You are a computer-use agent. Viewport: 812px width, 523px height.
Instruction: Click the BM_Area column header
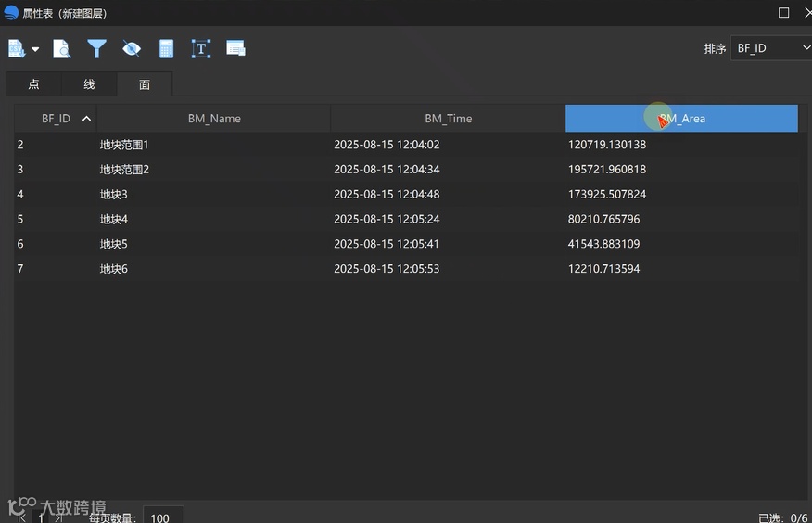tap(681, 119)
